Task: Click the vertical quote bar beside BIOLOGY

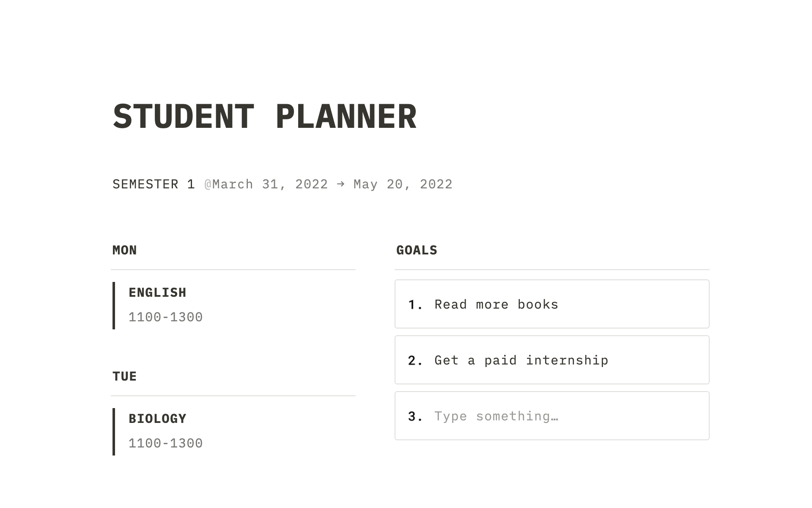Action: click(114, 431)
